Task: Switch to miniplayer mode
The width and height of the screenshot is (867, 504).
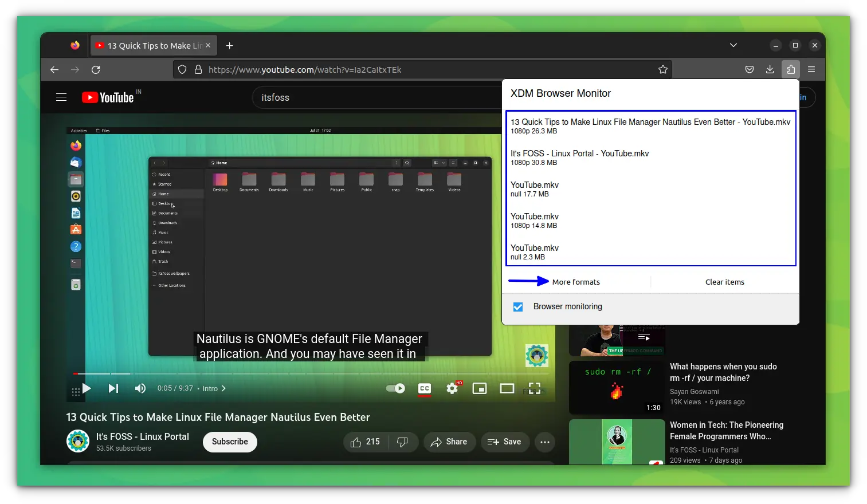Action: 480,388
